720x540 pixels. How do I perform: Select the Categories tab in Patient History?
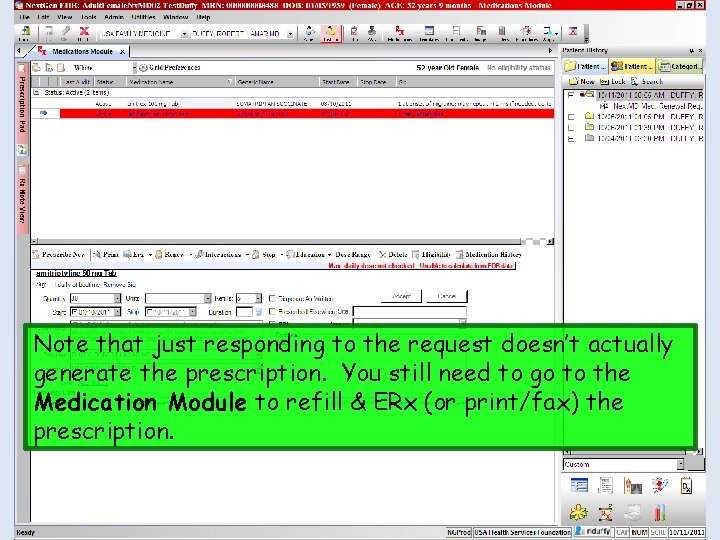pyautogui.click(x=680, y=66)
